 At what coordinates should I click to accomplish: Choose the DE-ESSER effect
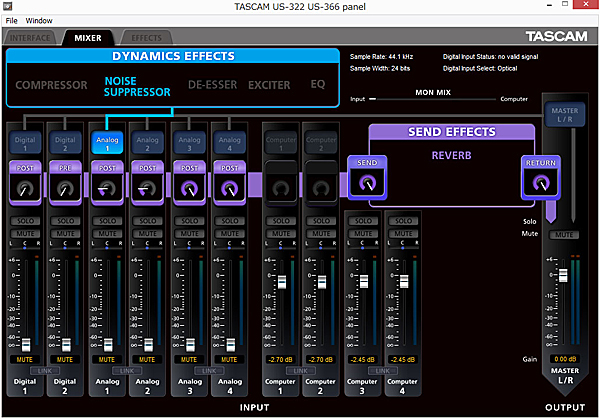click(213, 85)
